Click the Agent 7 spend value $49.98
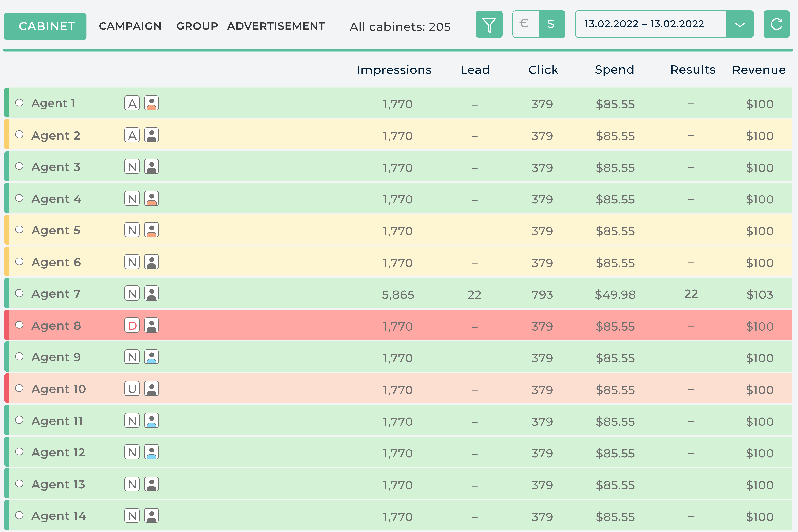Image resolution: width=798 pixels, height=532 pixels. 615,294
